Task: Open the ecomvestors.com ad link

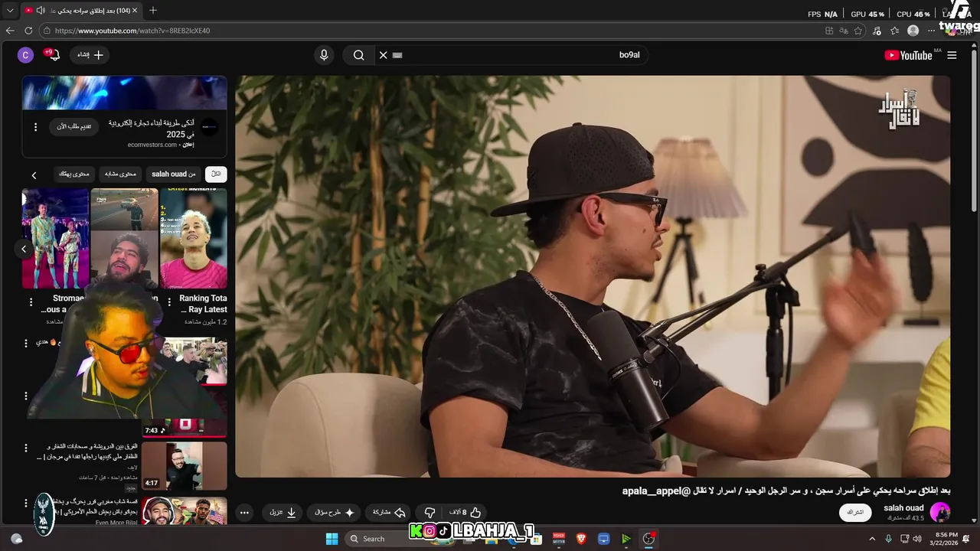Action: [x=152, y=145]
